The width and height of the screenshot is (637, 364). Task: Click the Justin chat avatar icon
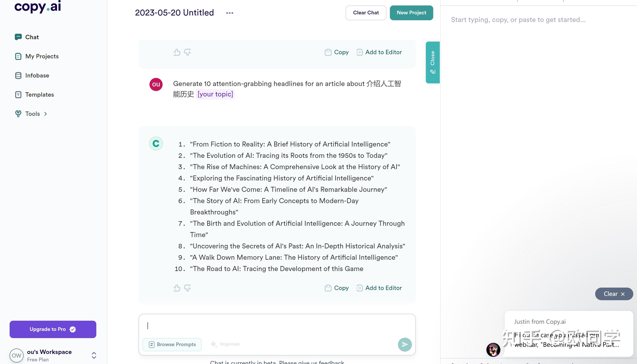pyautogui.click(x=493, y=349)
